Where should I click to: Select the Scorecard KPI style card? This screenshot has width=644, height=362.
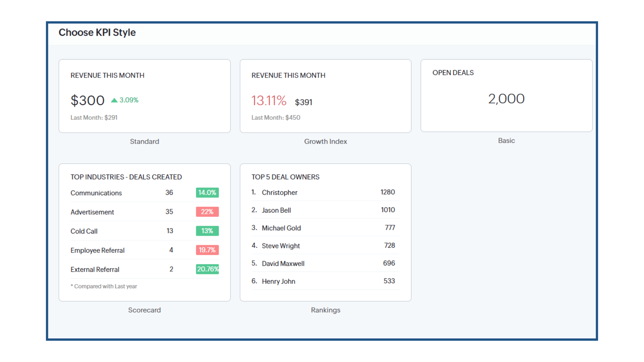point(145,232)
